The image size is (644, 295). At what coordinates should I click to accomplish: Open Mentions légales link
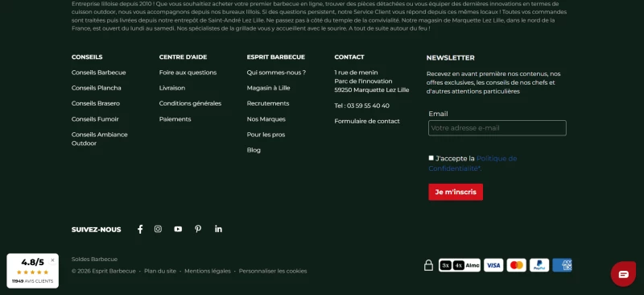tap(208, 271)
